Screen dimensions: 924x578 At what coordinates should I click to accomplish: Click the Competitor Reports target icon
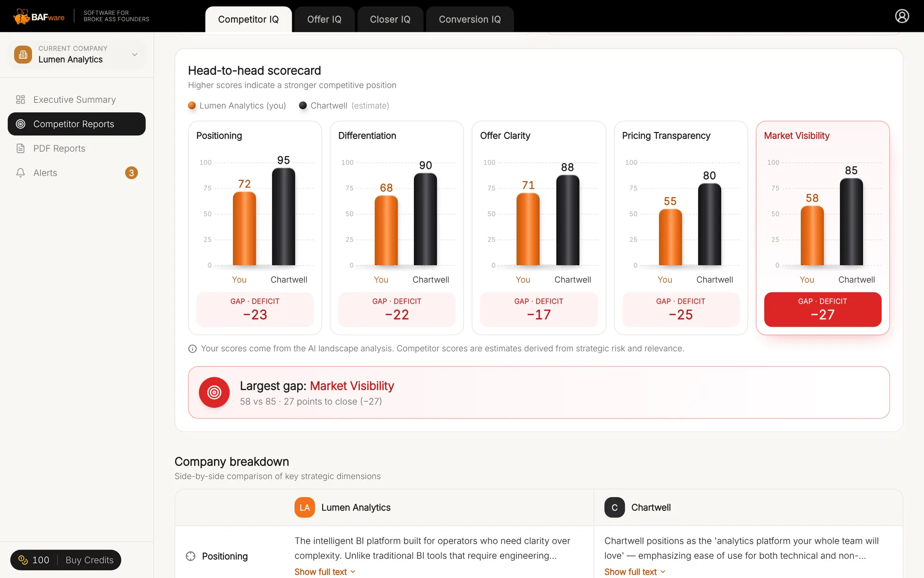click(x=20, y=124)
